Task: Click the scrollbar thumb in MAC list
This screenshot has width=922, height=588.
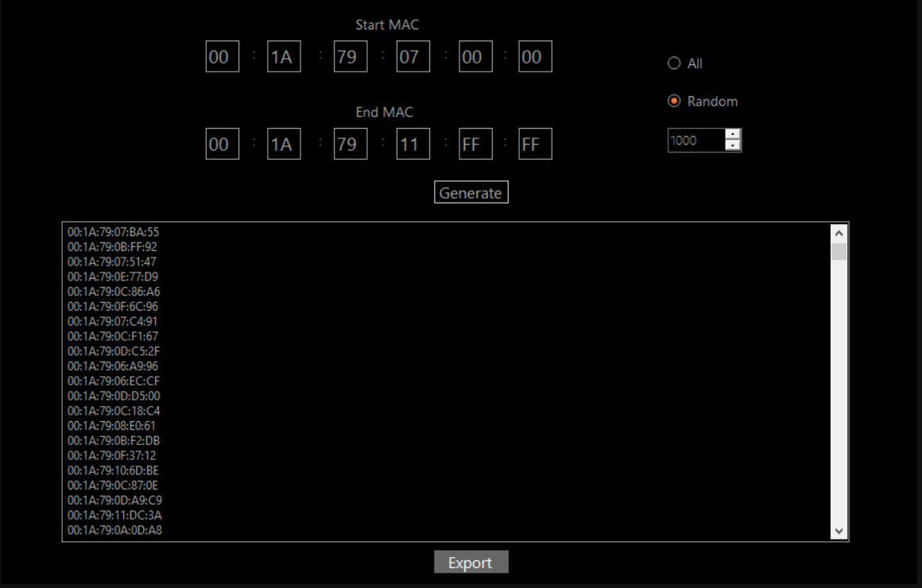Action: click(839, 253)
